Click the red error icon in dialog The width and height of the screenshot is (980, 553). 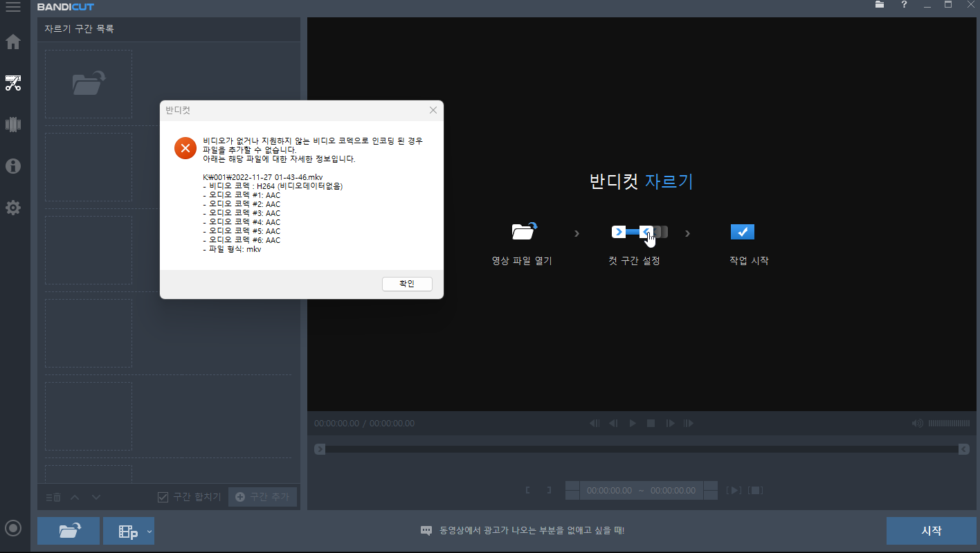pyautogui.click(x=185, y=148)
